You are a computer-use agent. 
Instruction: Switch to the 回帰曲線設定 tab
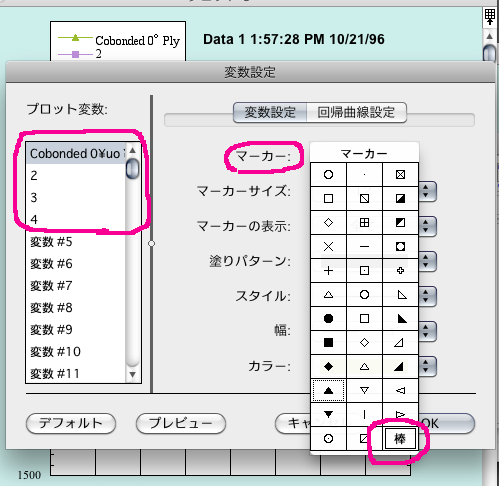point(356,112)
